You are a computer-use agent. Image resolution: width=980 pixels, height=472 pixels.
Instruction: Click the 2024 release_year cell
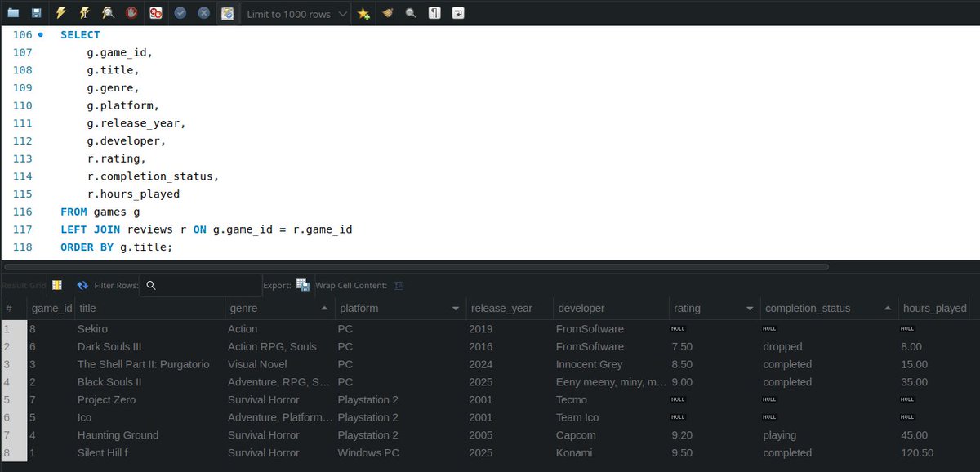click(510, 364)
